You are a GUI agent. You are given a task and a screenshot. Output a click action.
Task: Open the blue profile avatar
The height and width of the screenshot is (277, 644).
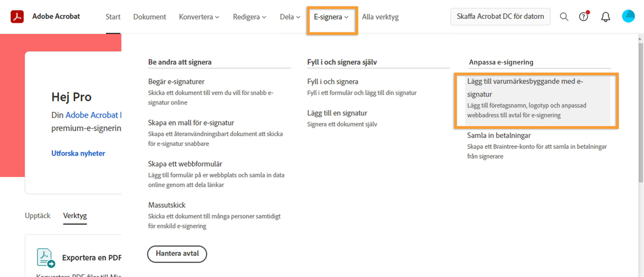point(628,16)
